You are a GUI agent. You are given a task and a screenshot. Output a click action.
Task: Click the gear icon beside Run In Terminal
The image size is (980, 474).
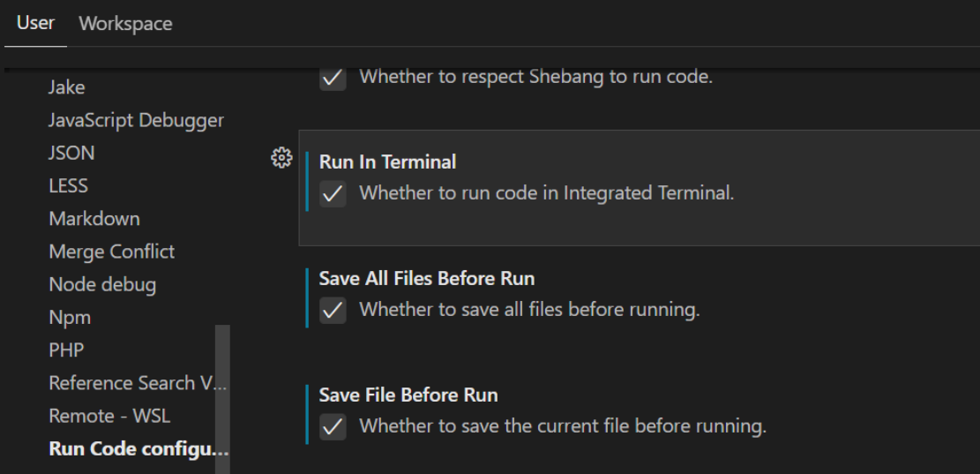(x=281, y=159)
